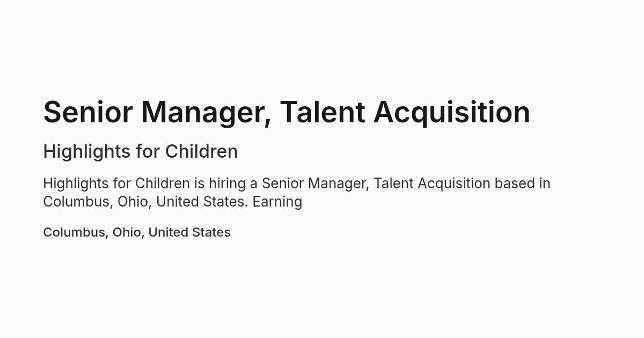
Task: Click the word Earning ending the description
Action: point(277,202)
